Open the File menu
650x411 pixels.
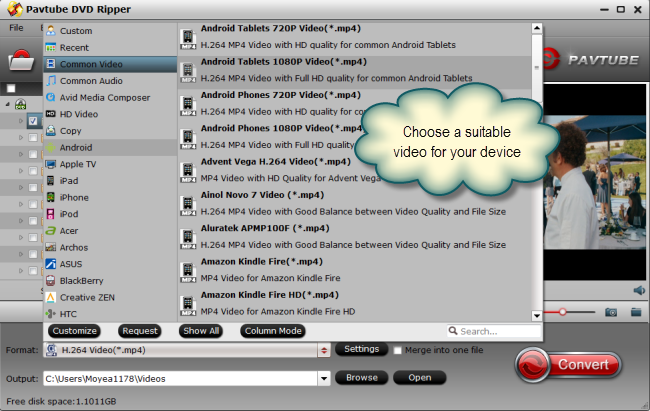coord(16,28)
